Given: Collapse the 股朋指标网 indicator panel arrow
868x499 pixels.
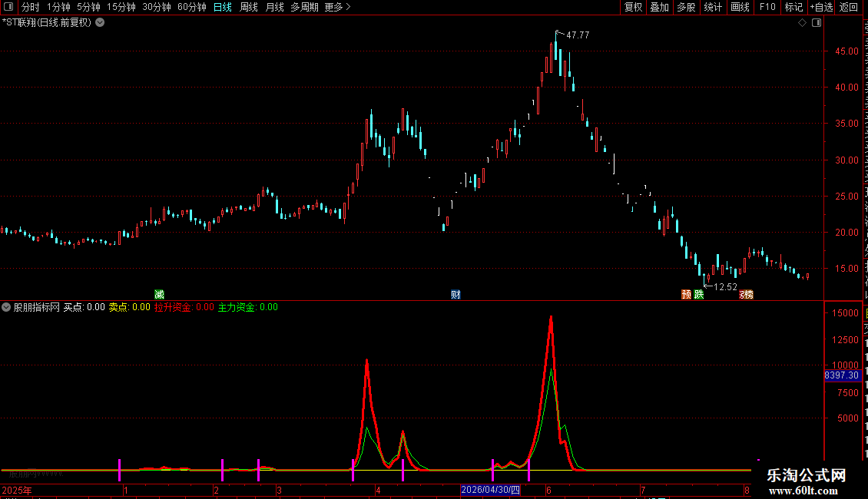Looking at the screenshot, I should pos(6,307).
